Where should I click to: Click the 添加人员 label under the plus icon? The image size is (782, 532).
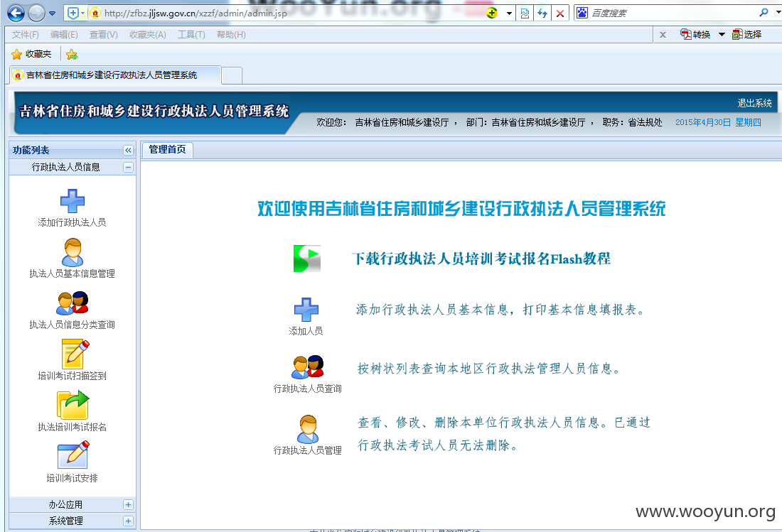tap(306, 331)
